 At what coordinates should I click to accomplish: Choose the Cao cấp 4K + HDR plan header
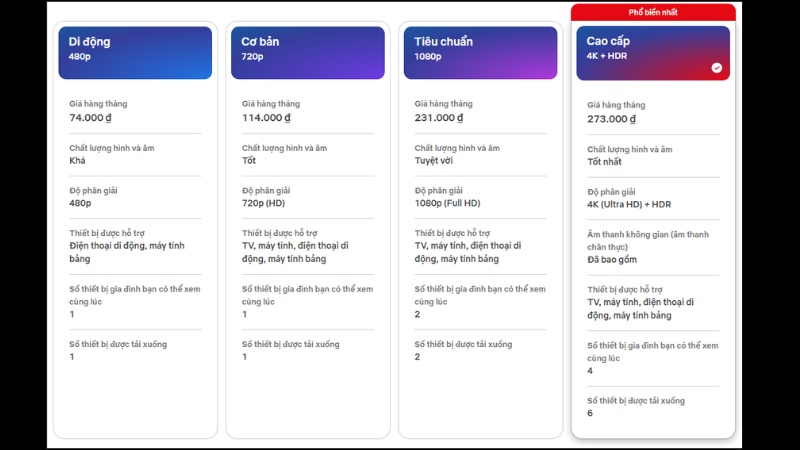point(653,52)
